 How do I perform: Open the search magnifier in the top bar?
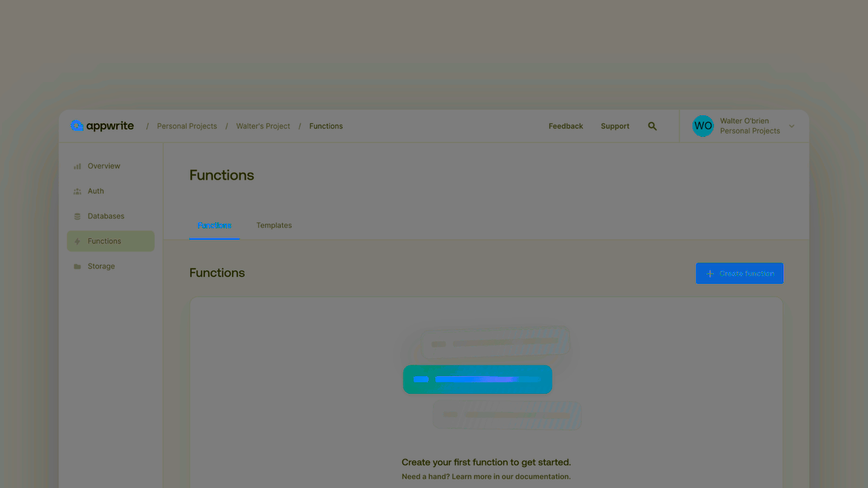(x=652, y=126)
